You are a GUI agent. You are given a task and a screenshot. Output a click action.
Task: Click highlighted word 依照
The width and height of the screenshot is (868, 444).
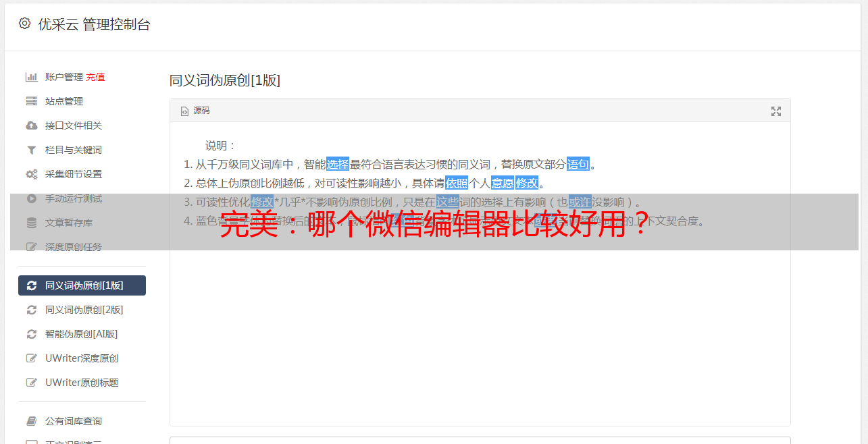tap(457, 183)
